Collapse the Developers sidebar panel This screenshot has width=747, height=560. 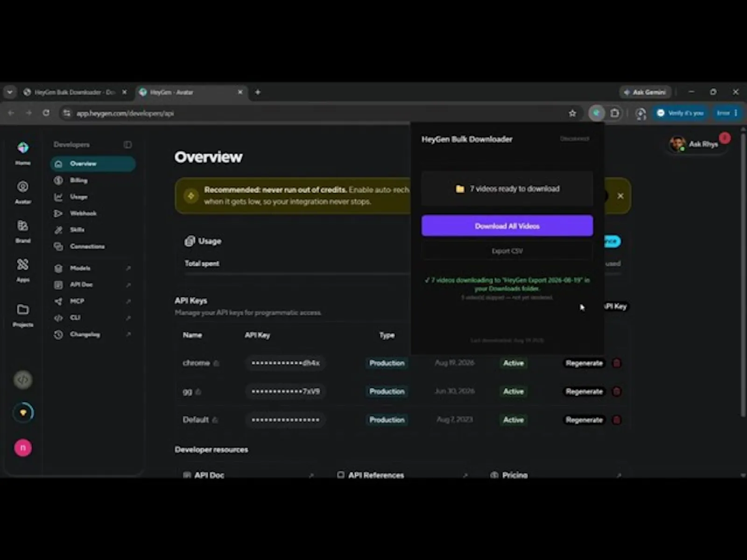click(x=127, y=145)
